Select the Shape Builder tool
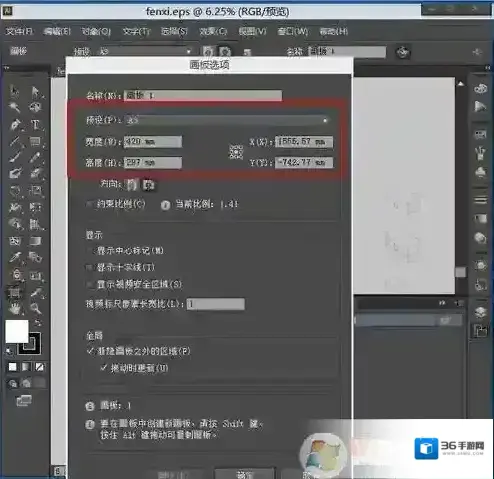 click(15, 224)
